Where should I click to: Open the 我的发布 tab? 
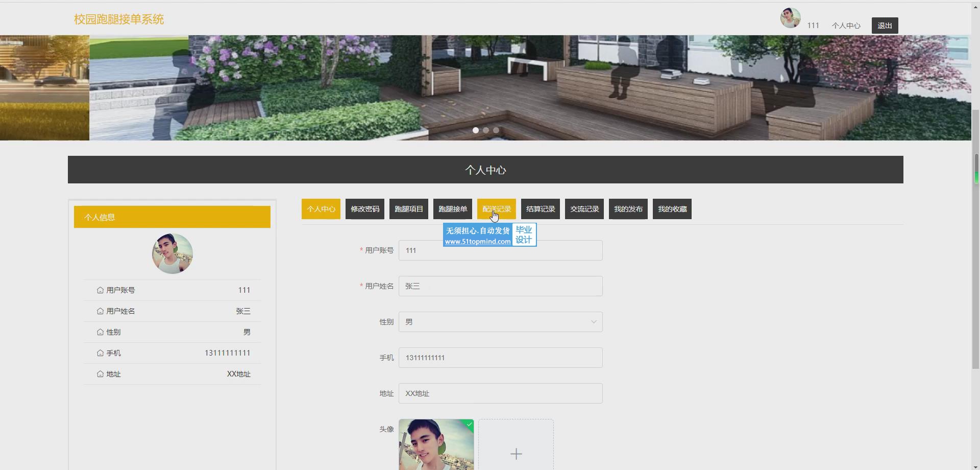pos(628,209)
